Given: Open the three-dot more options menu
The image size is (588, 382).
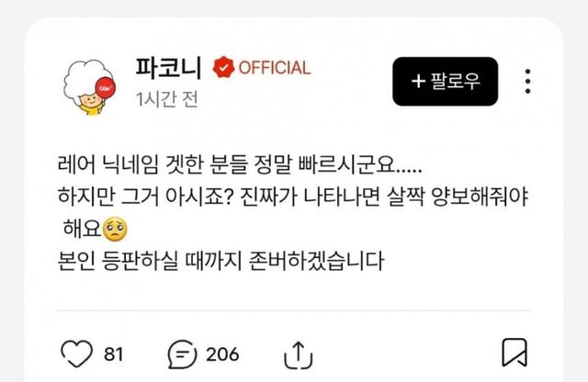Looking at the screenshot, I should pos(527,81).
